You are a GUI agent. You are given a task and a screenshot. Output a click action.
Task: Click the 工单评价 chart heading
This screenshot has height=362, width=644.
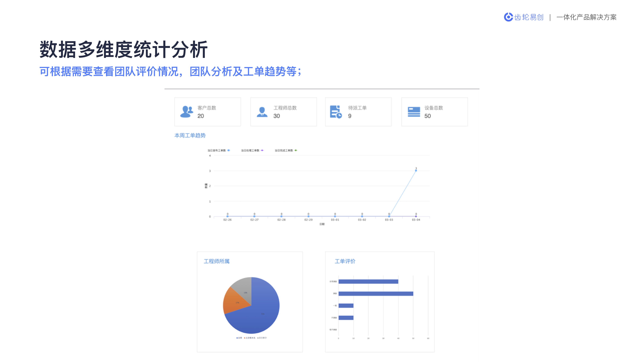pyautogui.click(x=345, y=261)
